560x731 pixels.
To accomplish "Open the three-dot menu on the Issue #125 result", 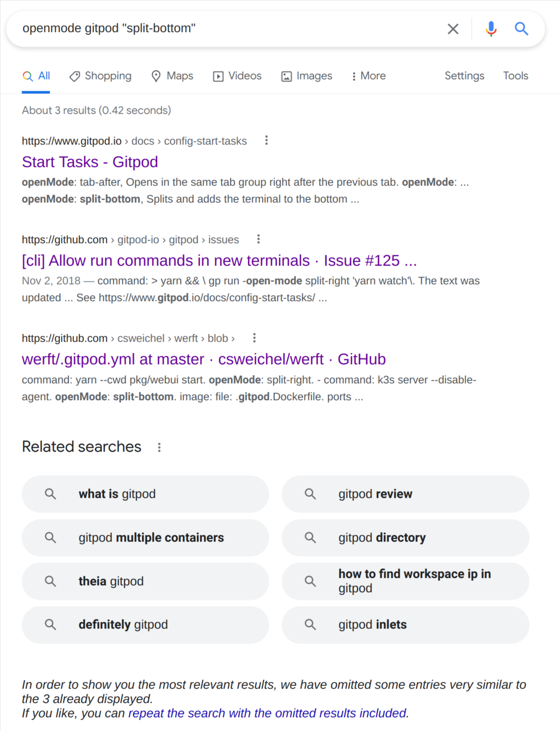I will (258, 239).
